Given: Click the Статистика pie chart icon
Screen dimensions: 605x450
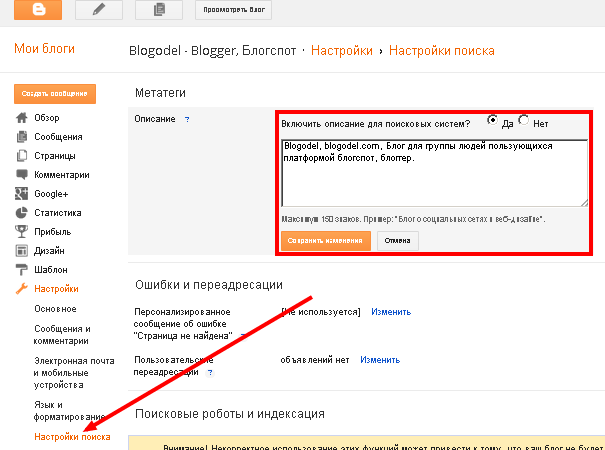Looking at the screenshot, I should pos(22,212).
